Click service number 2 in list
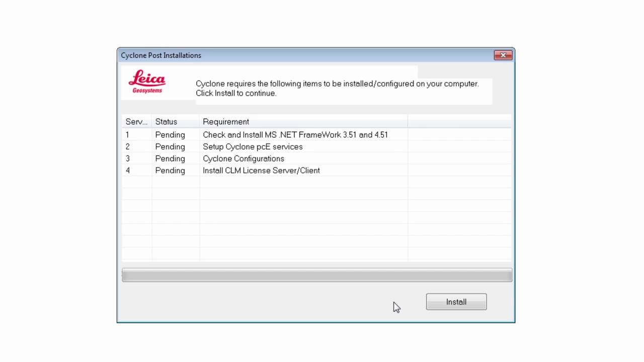Viewport: 644px width, 362px height. click(x=127, y=147)
